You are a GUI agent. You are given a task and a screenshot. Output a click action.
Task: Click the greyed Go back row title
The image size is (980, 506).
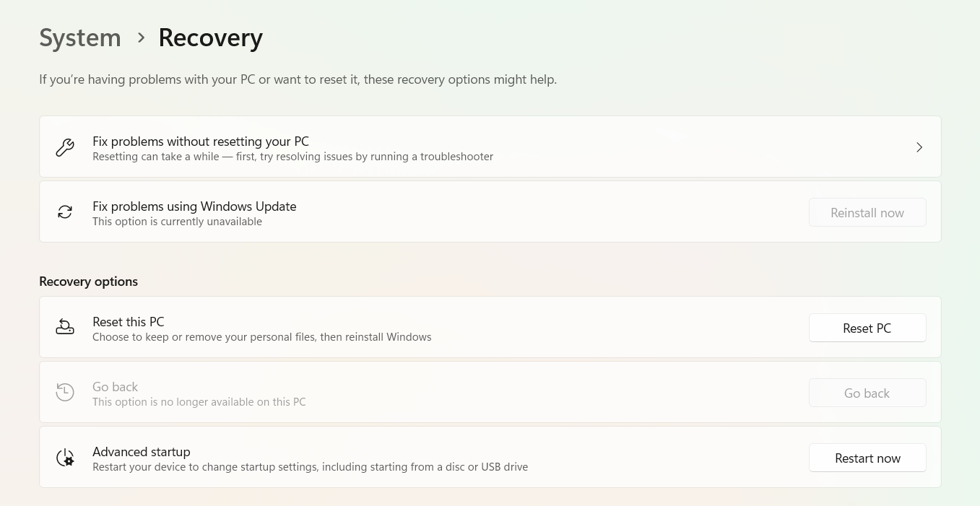tap(115, 387)
